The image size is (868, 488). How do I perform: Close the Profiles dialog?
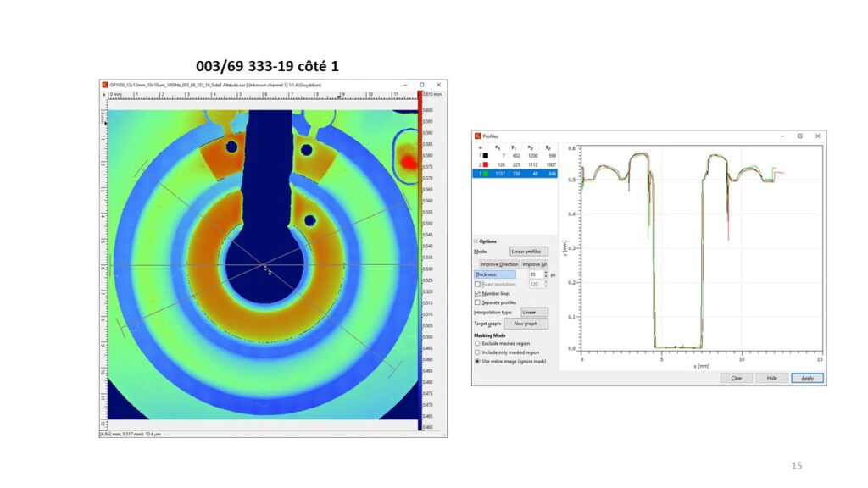pyautogui.click(x=817, y=136)
